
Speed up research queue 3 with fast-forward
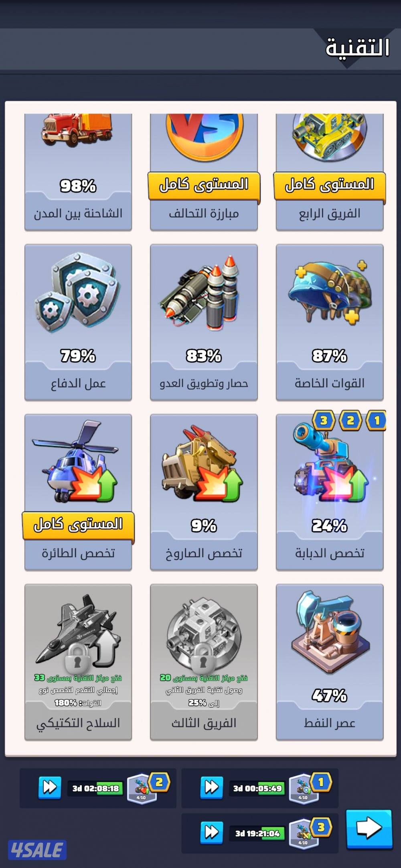(212, 833)
